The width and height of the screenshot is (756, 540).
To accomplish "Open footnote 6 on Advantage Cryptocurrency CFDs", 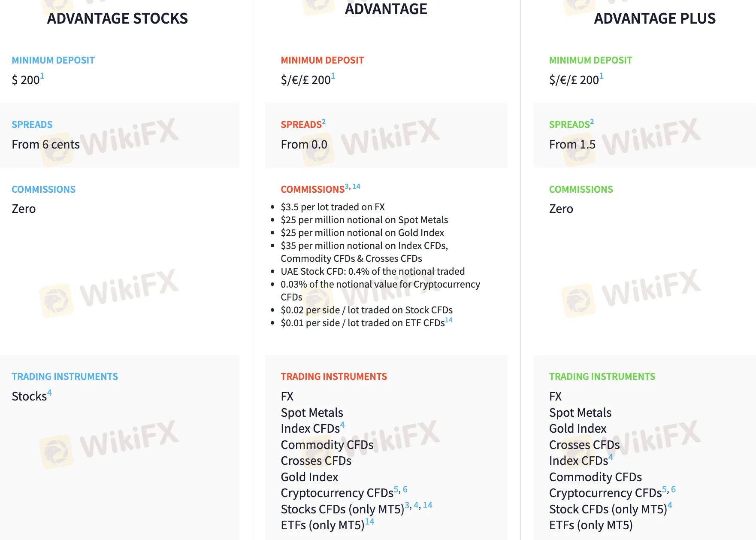I will [405, 489].
